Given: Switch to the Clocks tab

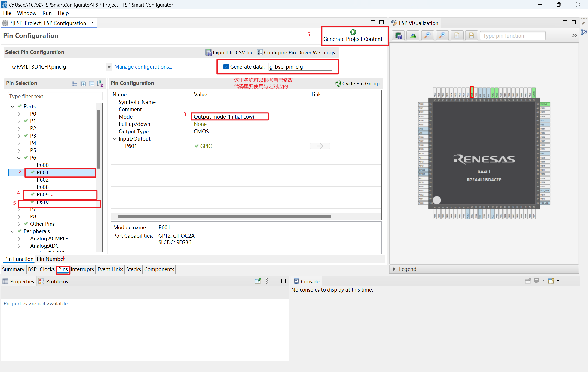Looking at the screenshot, I should [x=47, y=269].
